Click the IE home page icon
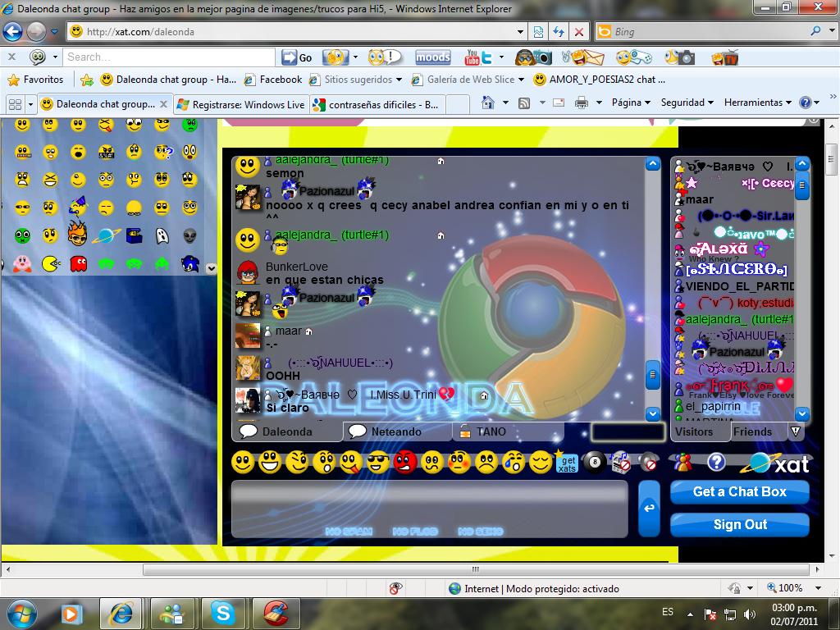Image resolution: width=840 pixels, height=630 pixels. (487, 103)
